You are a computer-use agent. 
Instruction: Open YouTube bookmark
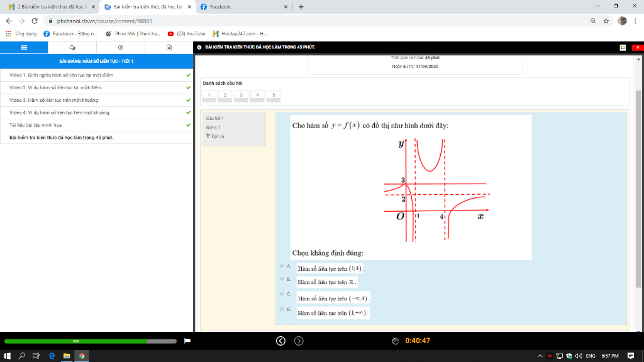(186, 34)
